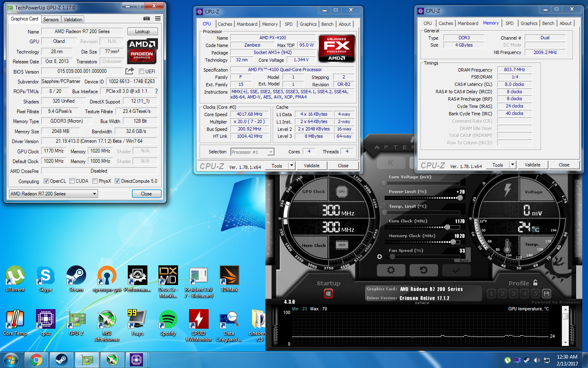Click Close button in right CPU-Z
Screen dimensions: 588x368
click(564, 165)
